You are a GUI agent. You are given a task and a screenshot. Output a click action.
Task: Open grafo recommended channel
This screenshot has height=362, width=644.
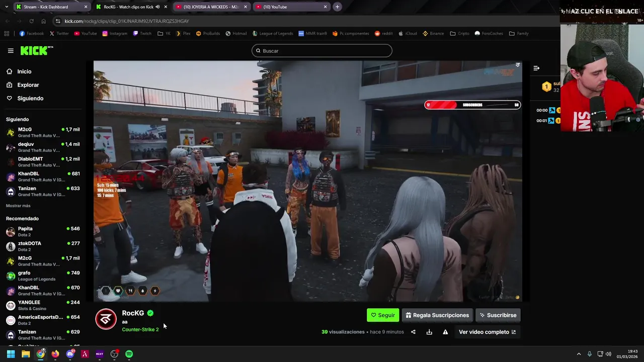coord(43,276)
